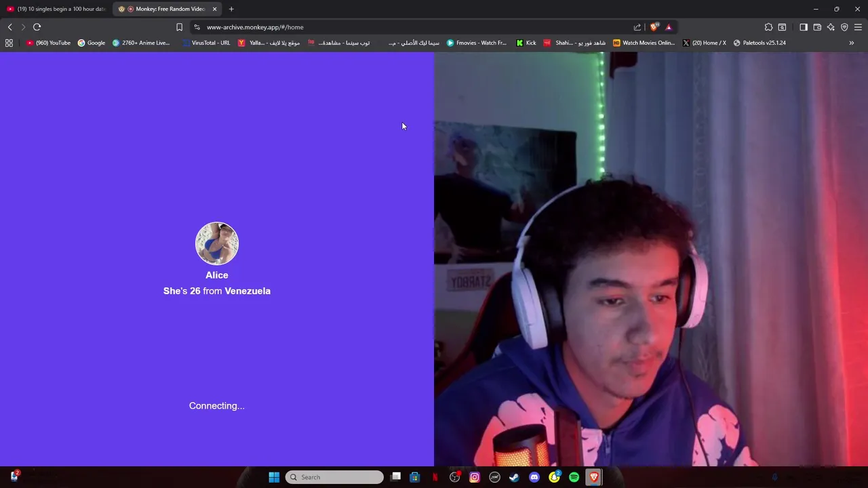Screen dimensions: 868x488
Task: Open Brave Wallet icon
Action: coord(817,27)
